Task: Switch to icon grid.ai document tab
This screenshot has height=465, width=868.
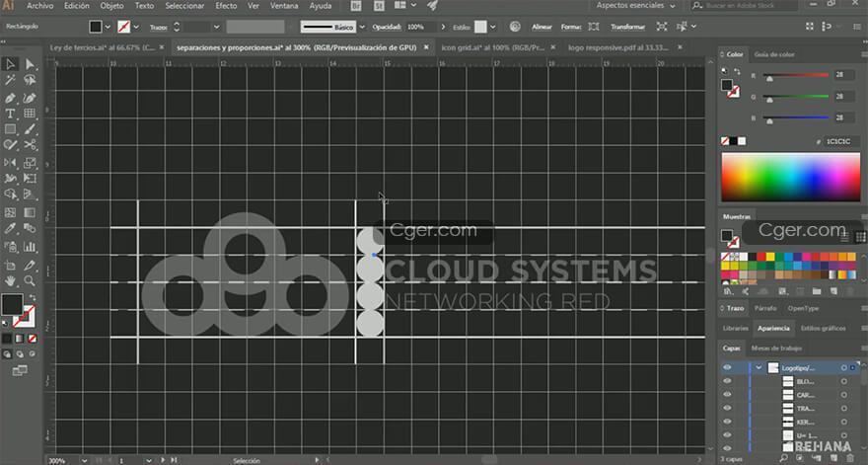Action: click(x=492, y=47)
